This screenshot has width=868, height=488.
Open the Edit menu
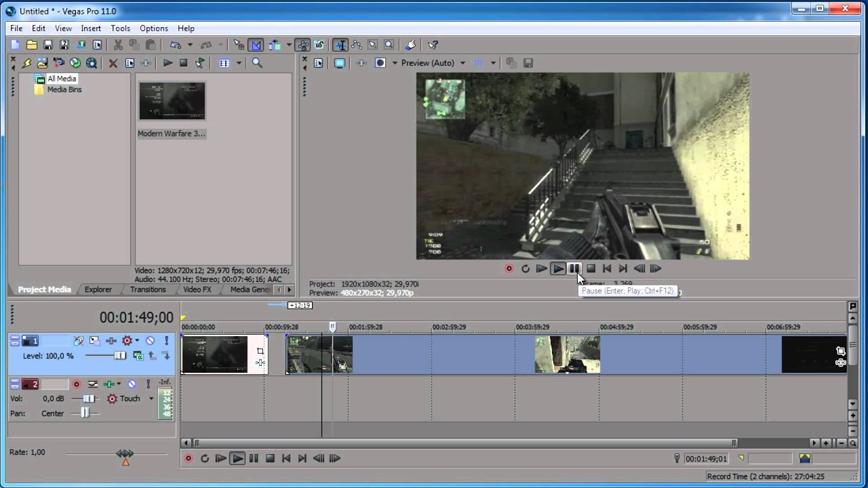point(39,28)
